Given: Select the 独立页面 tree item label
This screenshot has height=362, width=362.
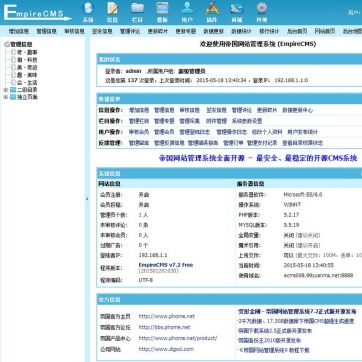Looking at the screenshot, I should click(27, 97).
